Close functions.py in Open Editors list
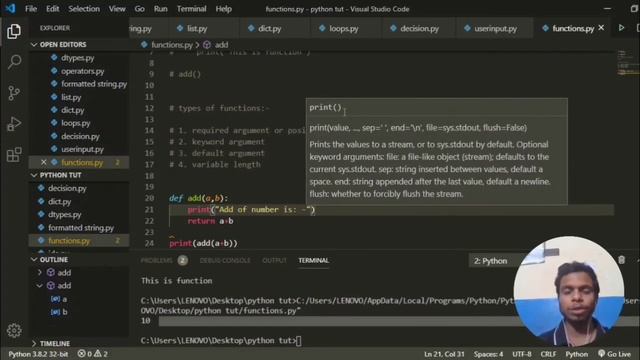Screen dimensions: 640x360 tap(44, 162)
